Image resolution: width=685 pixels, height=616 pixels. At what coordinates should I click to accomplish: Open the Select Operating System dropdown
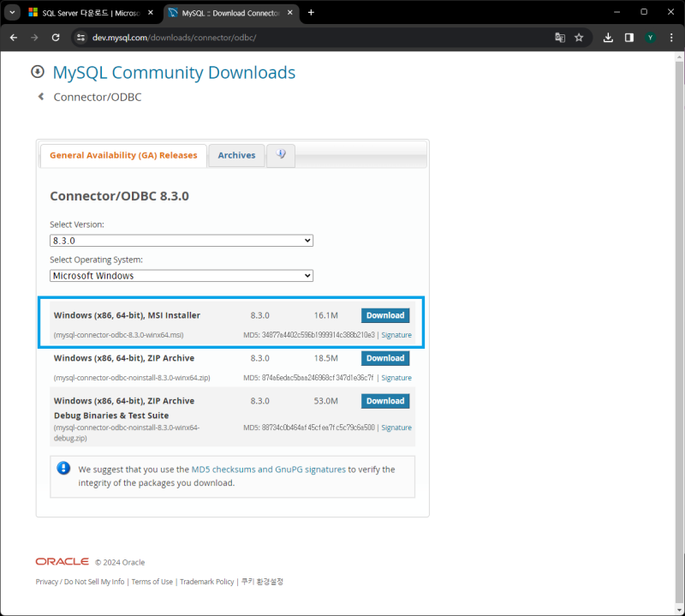(x=181, y=276)
